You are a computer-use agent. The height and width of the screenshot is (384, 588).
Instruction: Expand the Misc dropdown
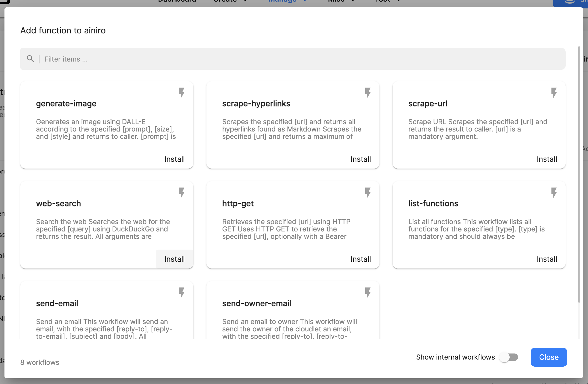tap(341, 2)
